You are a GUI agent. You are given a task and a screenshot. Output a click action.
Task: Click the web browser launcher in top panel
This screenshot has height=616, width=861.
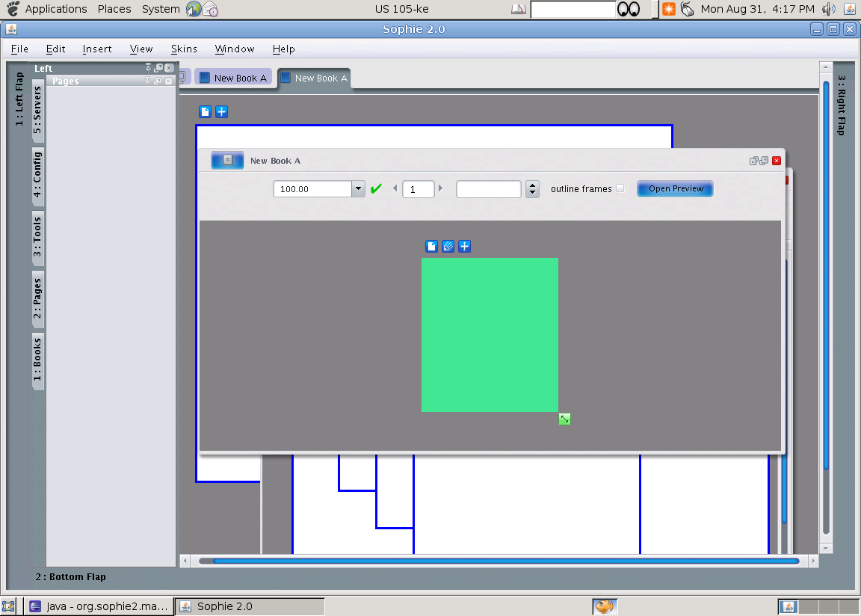[194, 9]
